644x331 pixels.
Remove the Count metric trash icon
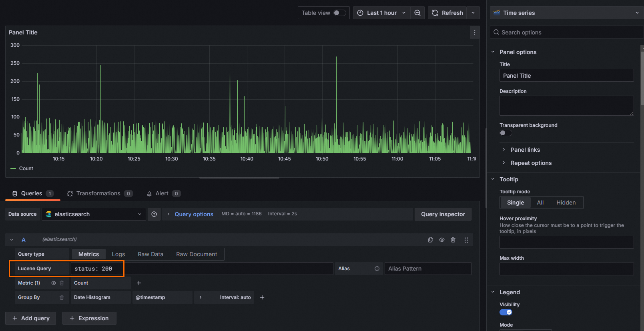(x=62, y=283)
